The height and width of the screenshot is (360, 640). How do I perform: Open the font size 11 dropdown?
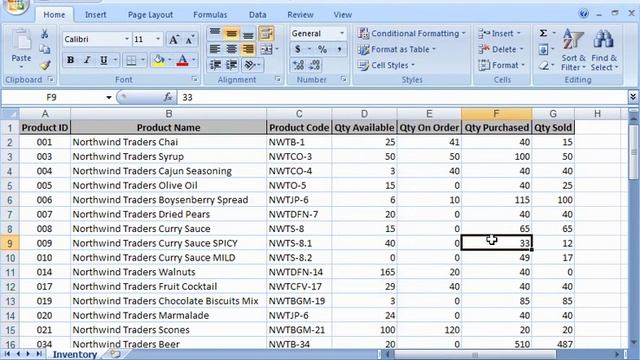pyautogui.click(x=158, y=39)
